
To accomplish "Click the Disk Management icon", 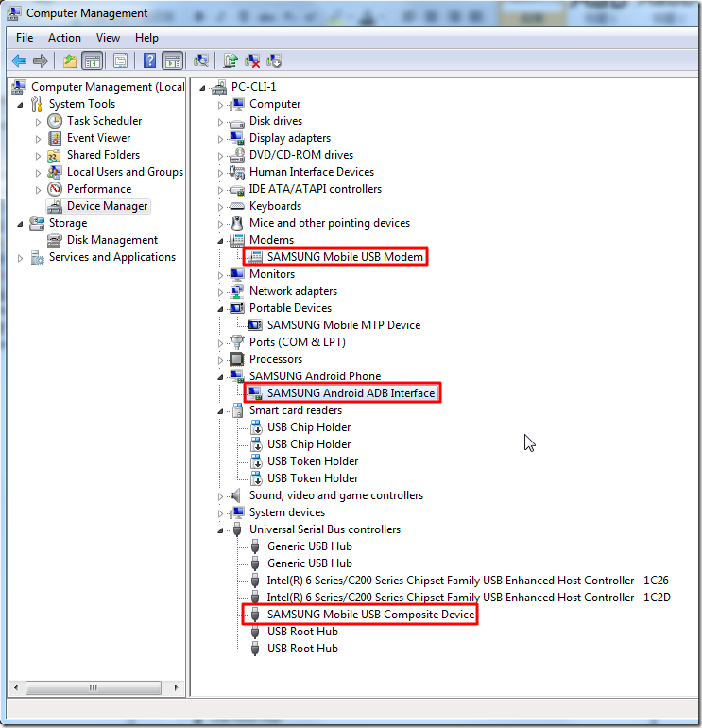I will pos(55,240).
